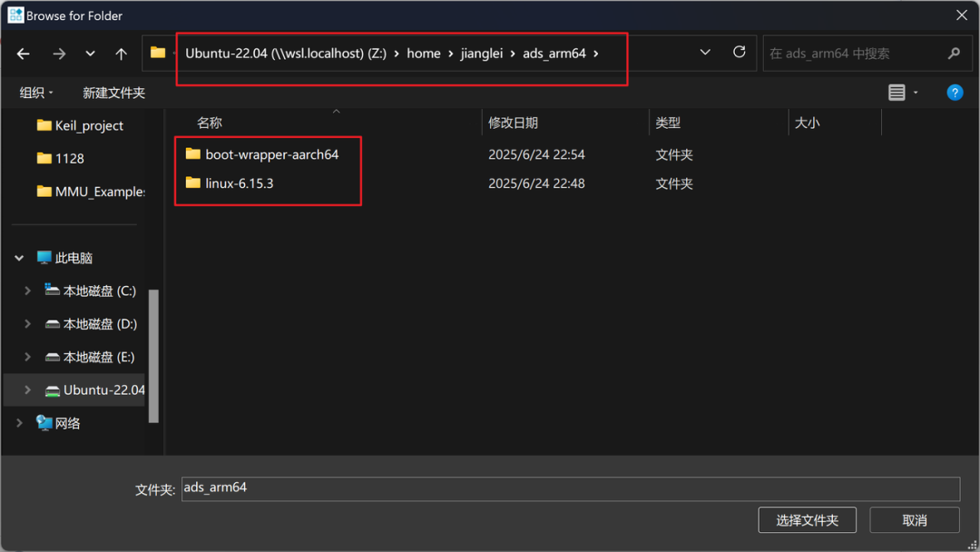Click the back navigation arrow
980x552 pixels.
24,54
